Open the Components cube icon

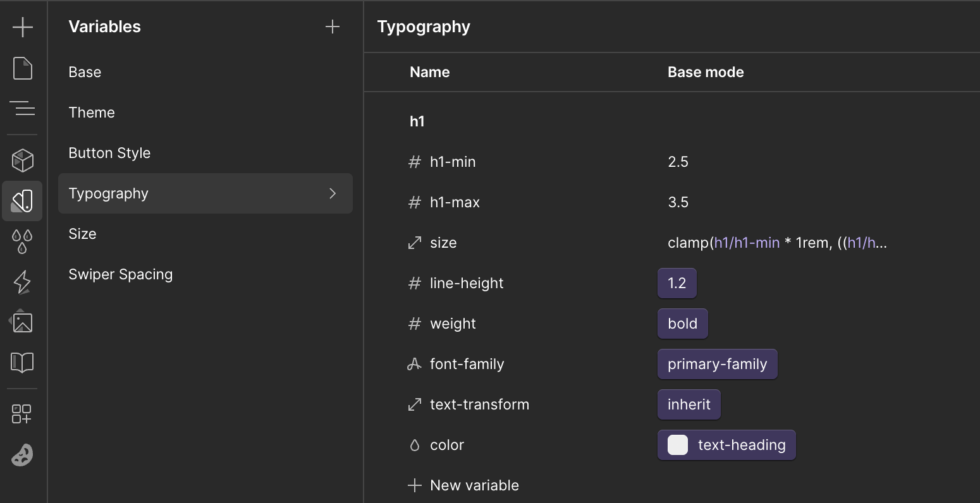(23, 161)
